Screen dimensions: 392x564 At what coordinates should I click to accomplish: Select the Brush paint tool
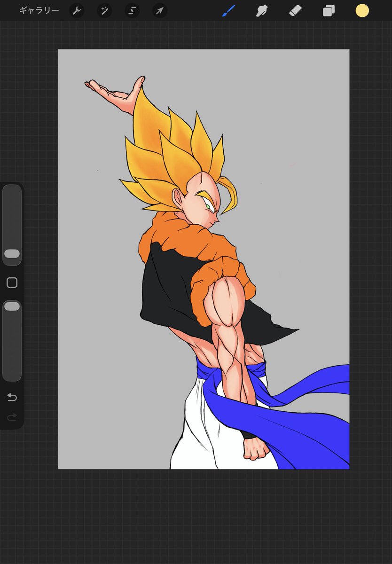click(x=228, y=10)
